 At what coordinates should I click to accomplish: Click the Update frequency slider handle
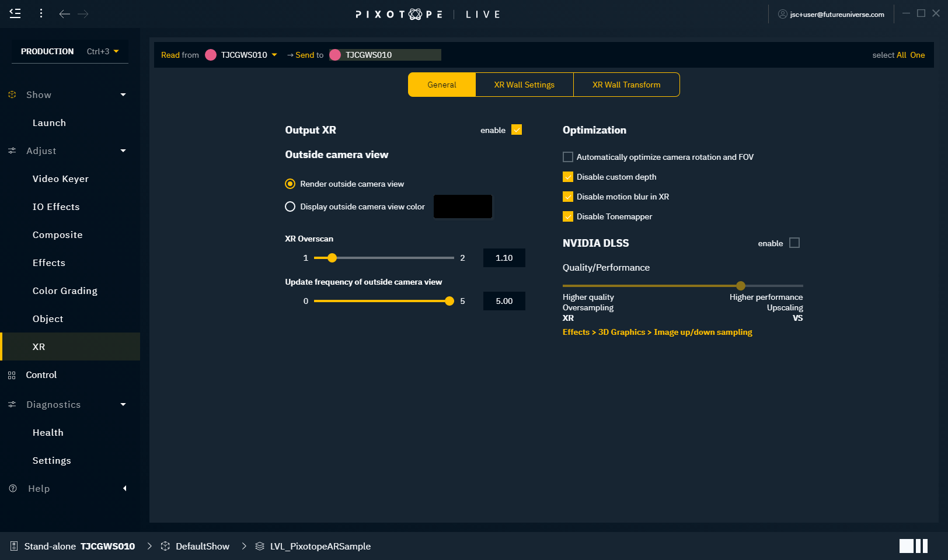pyautogui.click(x=449, y=301)
